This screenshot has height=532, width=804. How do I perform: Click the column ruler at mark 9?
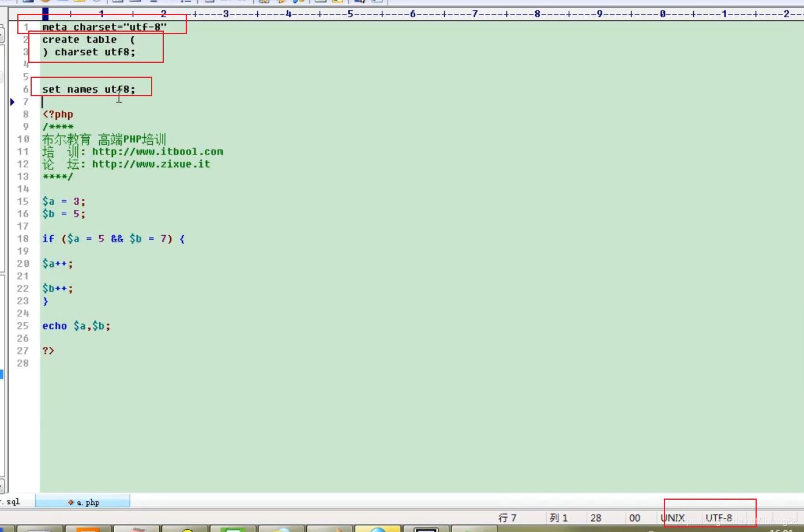(599, 13)
